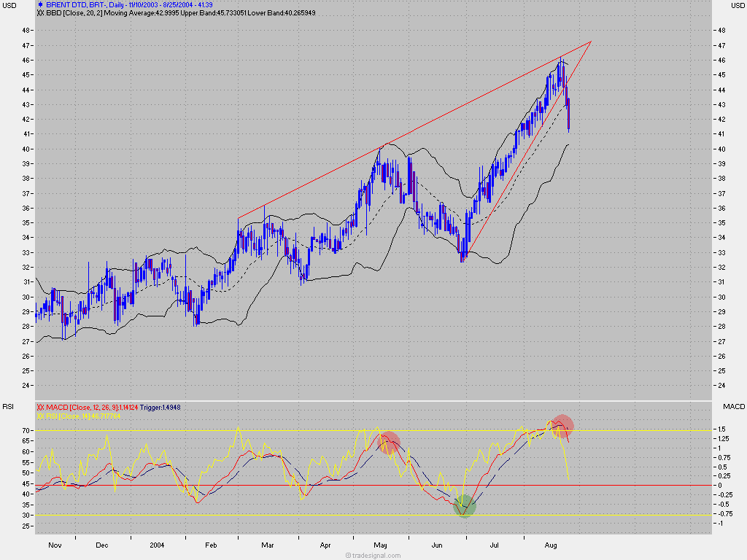The image size is (747, 560).
Task: Click the blue icon before BRENT DTD title
Action: coord(39,5)
